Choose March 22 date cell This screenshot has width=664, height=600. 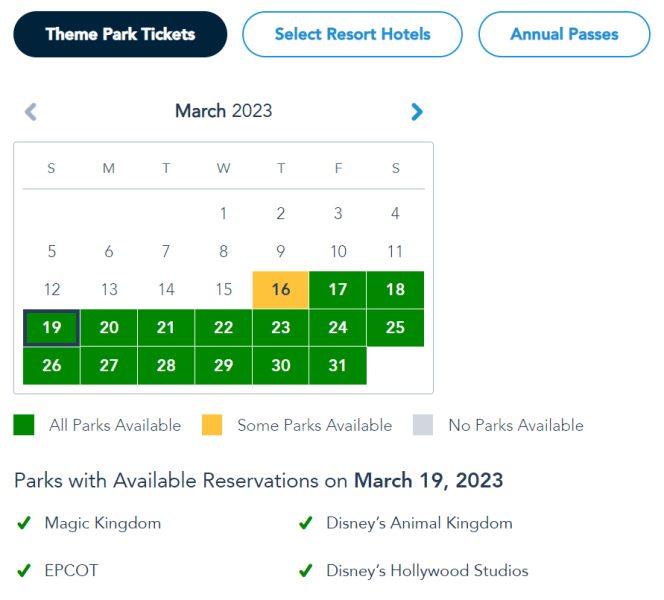(x=223, y=328)
